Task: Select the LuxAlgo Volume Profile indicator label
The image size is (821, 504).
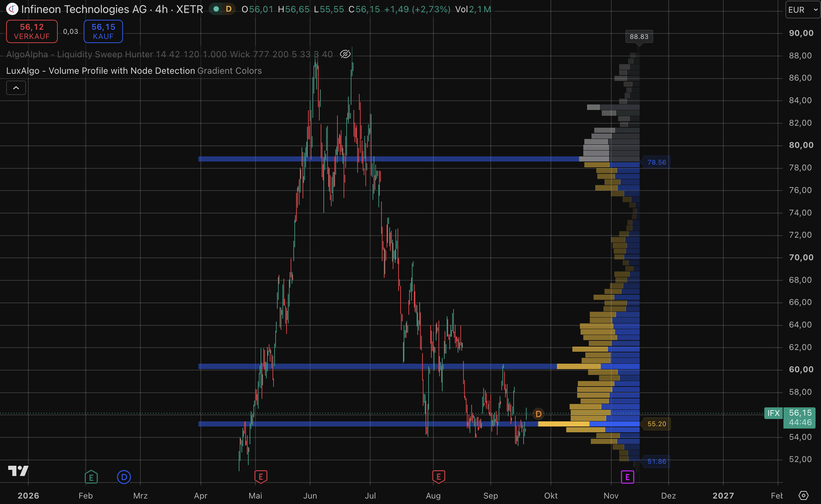Action: 134,71
